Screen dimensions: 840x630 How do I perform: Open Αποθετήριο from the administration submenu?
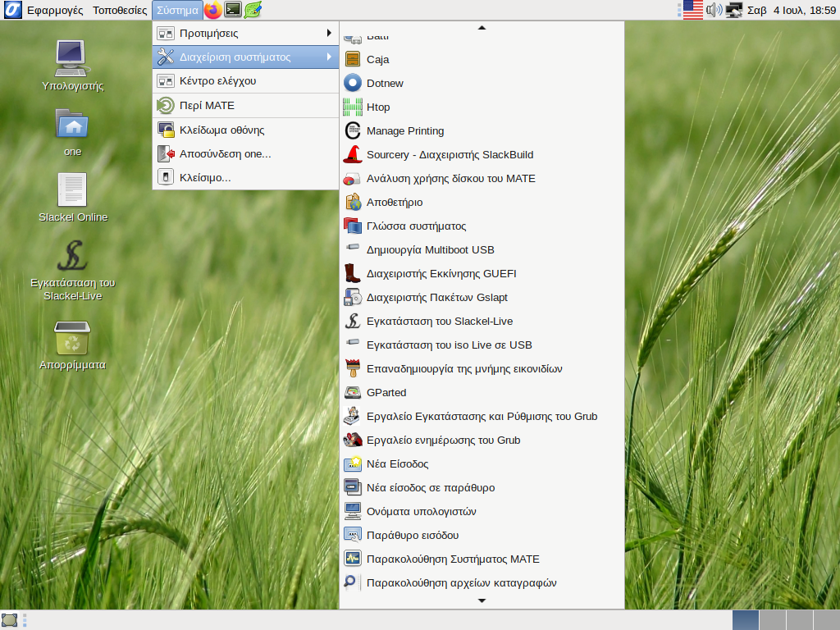pyautogui.click(x=482, y=202)
